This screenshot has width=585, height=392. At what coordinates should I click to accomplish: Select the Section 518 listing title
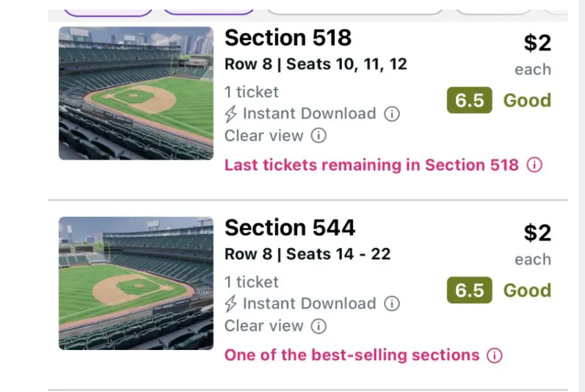(x=288, y=38)
